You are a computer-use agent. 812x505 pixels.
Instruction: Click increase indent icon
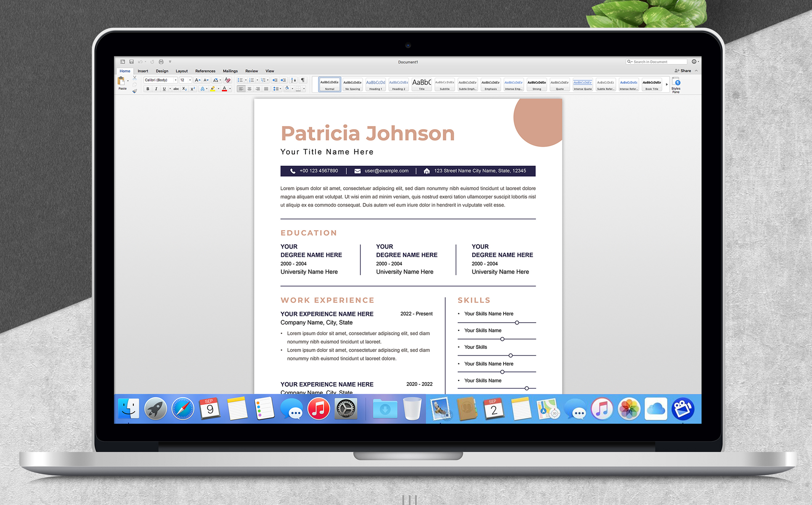coord(283,80)
